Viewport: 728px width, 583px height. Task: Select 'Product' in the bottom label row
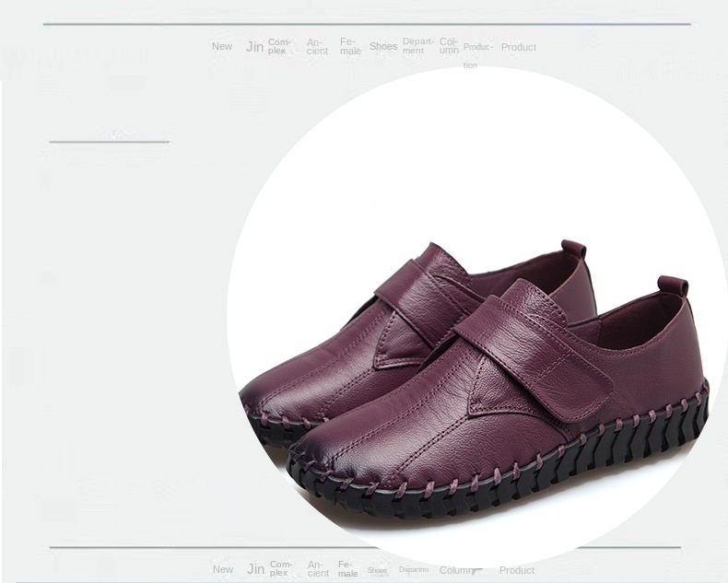[x=517, y=570]
